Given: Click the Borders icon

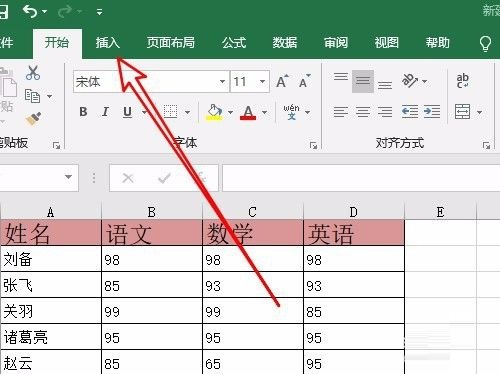Looking at the screenshot, I should pyautogui.click(x=170, y=112).
